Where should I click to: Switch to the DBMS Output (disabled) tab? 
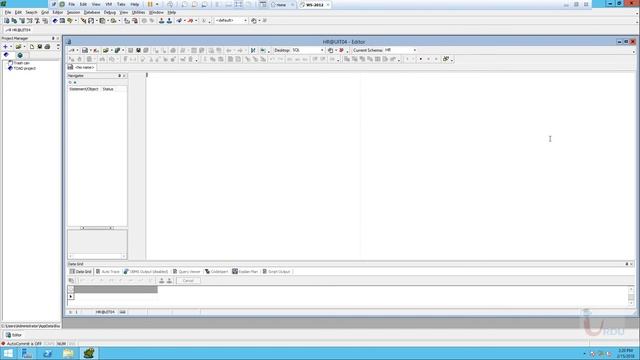click(146, 271)
